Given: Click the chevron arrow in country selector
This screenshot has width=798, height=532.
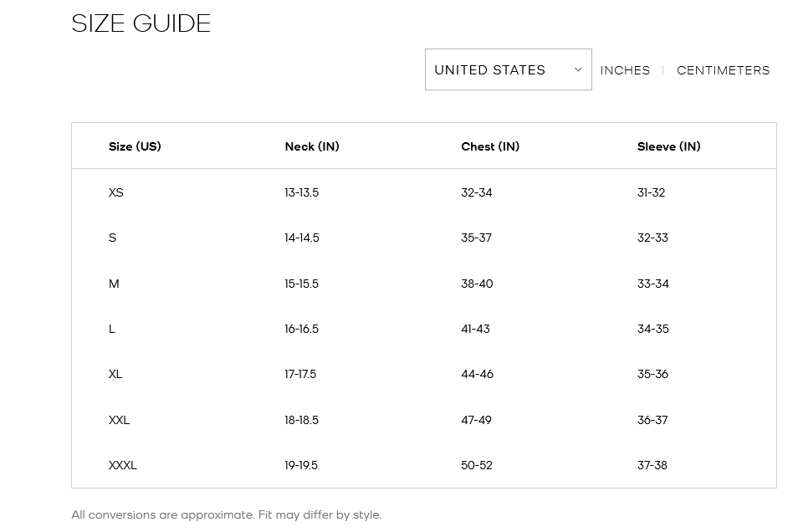Looking at the screenshot, I should pyautogui.click(x=578, y=69).
